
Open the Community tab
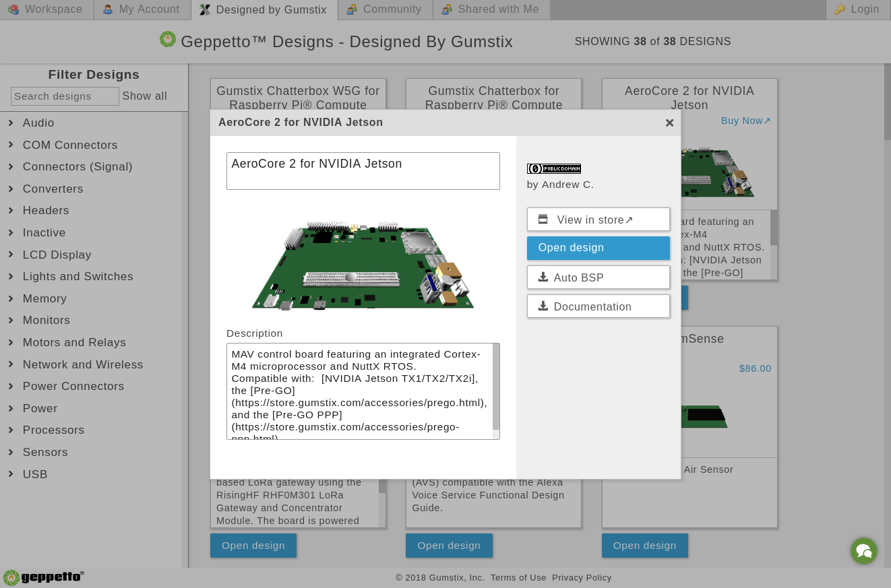[x=385, y=9]
